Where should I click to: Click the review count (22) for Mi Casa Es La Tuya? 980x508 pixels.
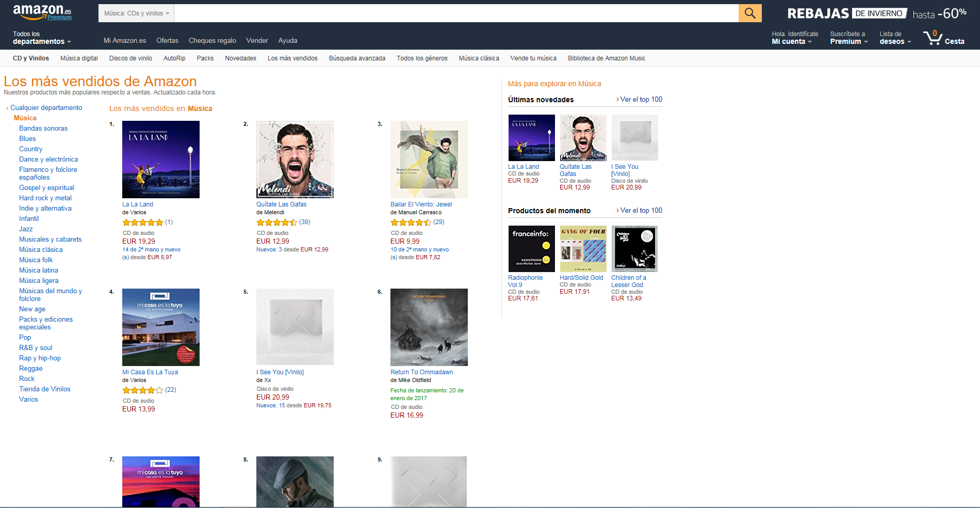click(171, 390)
